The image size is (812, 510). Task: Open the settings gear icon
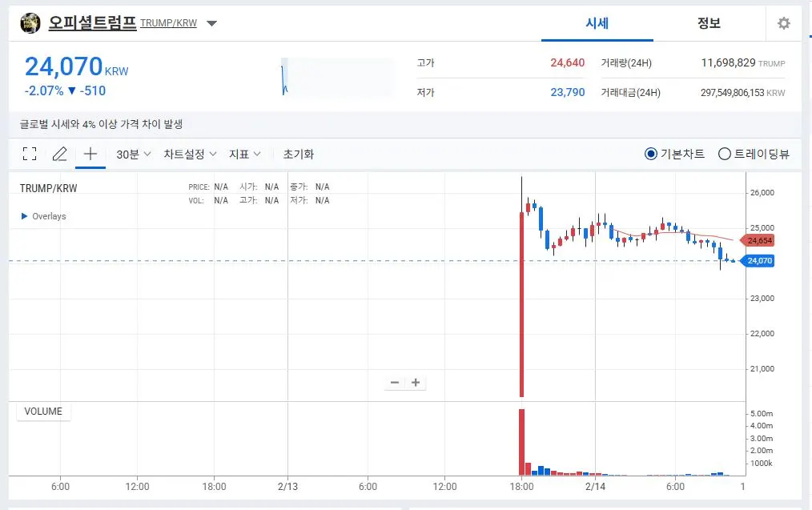click(x=782, y=22)
